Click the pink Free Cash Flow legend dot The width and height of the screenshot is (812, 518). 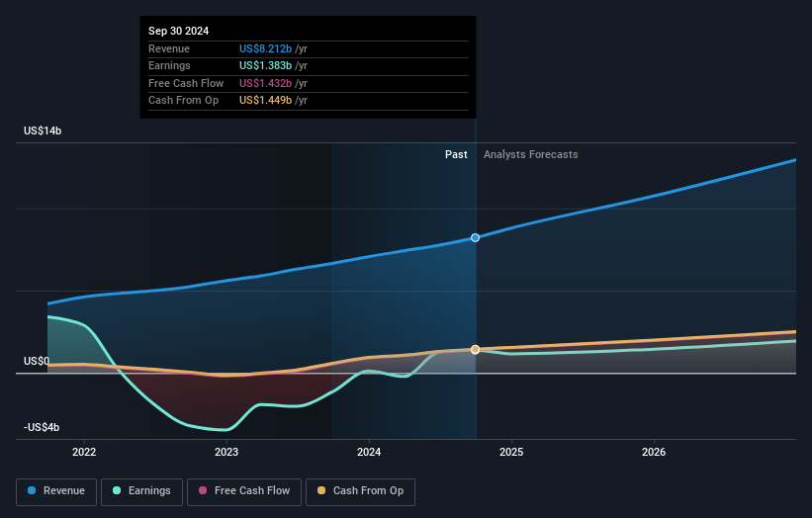click(203, 490)
